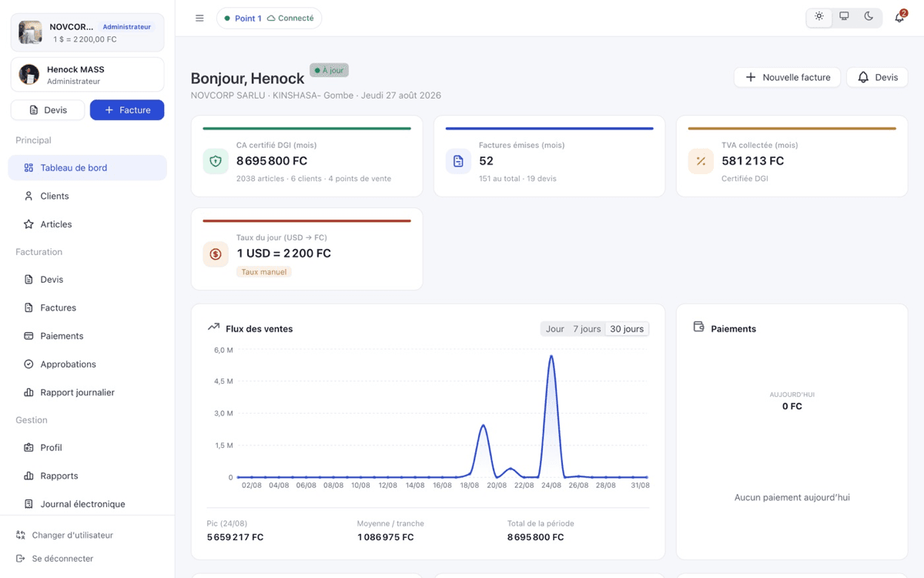The height and width of the screenshot is (578, 924).
Task: Click the blue Facture button in sidebar
Action: (x=127, y=110)
